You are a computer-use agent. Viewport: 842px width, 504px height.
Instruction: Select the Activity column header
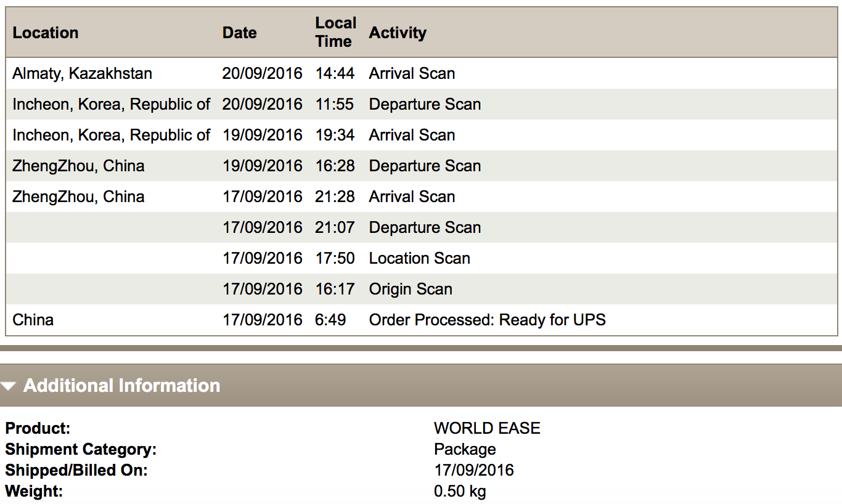click(398, 33)
